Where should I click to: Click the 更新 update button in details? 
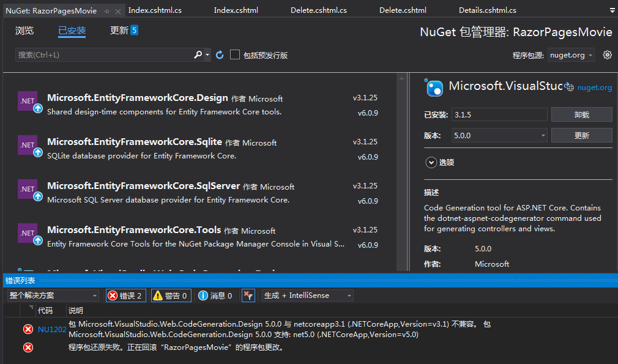(581, 136)
